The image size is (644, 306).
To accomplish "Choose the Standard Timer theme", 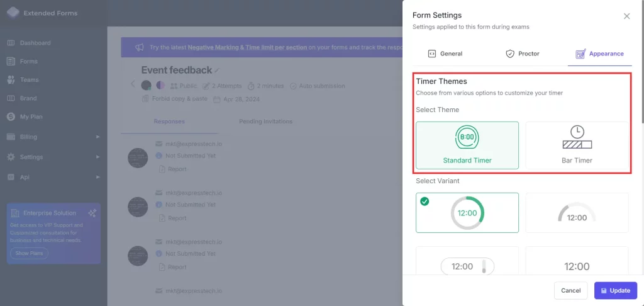I will (x=467, y=145).
